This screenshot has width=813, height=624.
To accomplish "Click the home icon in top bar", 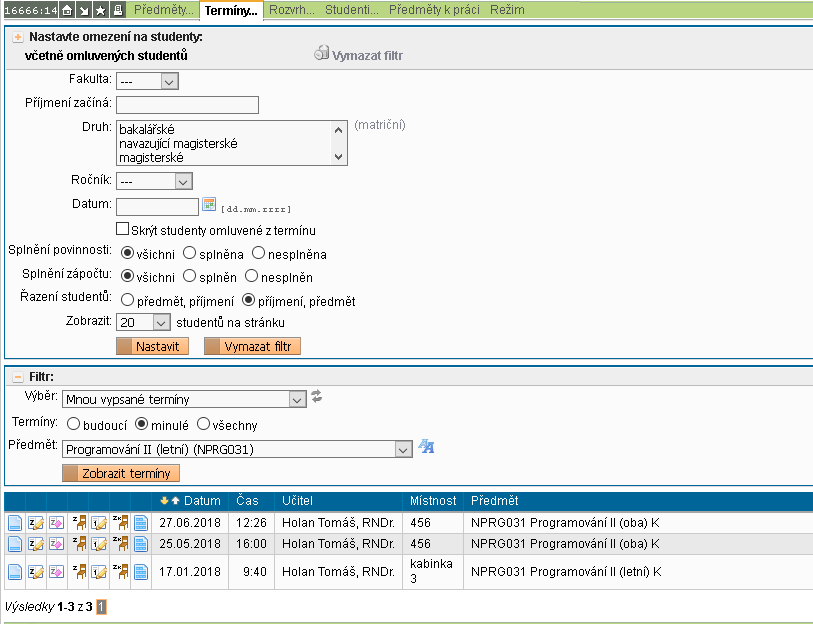I will (x=67, y=10).
